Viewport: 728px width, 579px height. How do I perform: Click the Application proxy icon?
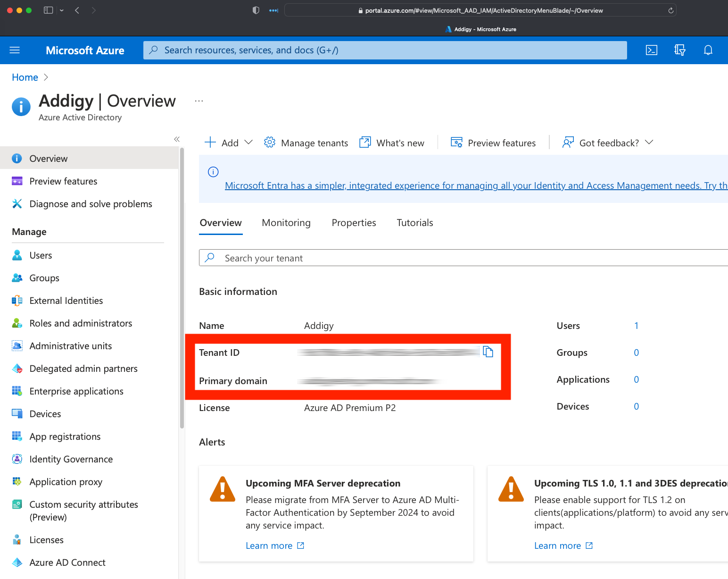click(x=17, y=482)
